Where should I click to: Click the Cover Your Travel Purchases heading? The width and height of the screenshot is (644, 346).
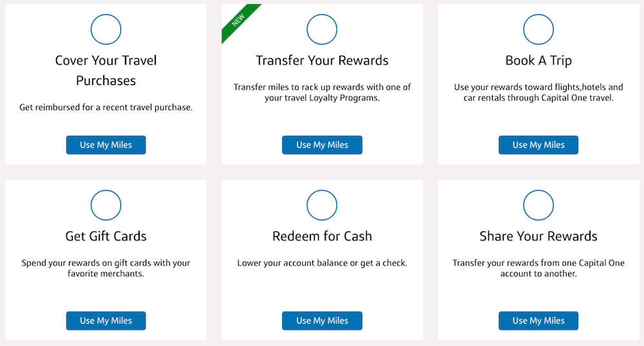(x=106, y=70)
